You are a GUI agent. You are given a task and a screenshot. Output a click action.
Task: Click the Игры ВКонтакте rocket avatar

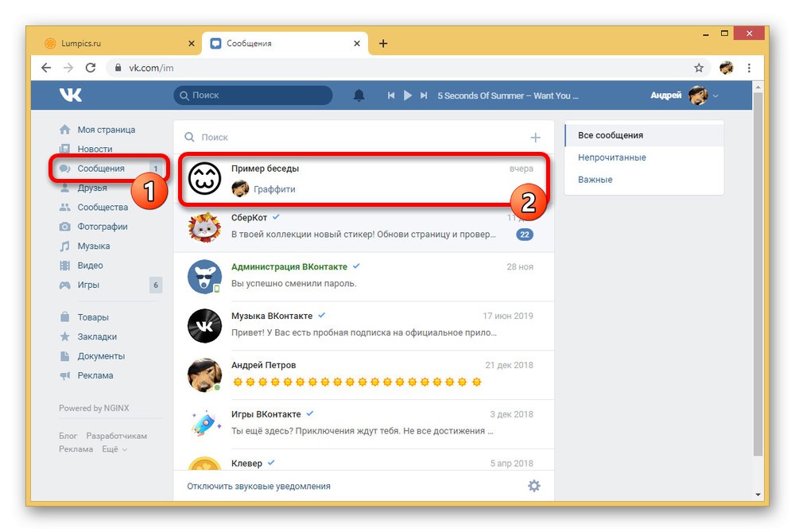(x=204, y=424)
